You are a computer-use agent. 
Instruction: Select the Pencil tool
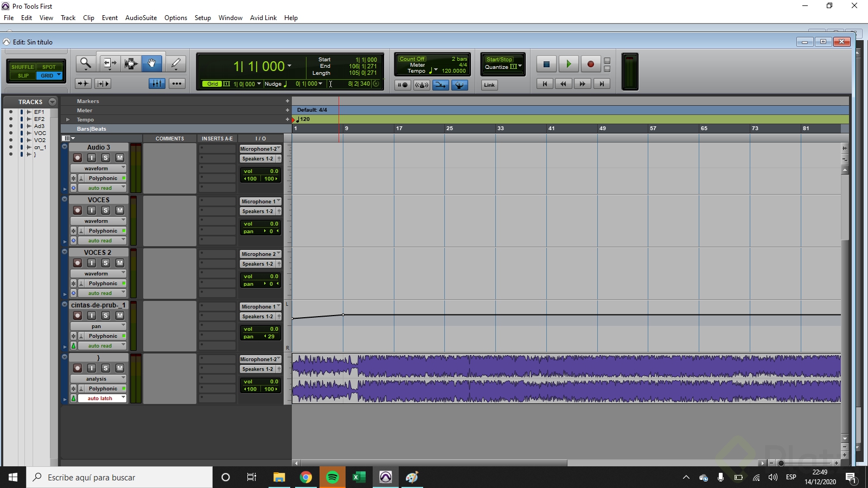click(x=176, y=63)
